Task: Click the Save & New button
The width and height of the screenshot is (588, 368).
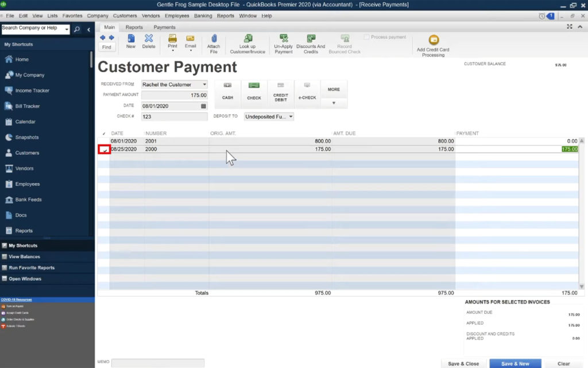Action: [514, 363]
